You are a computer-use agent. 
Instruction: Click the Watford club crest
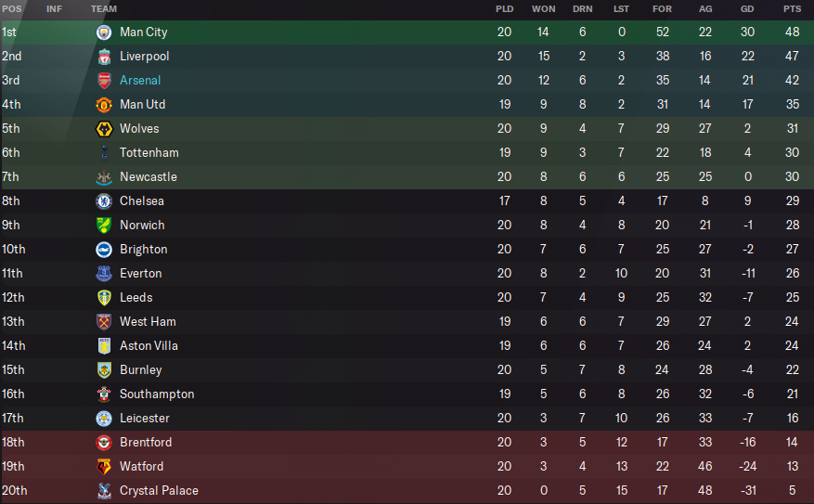coord(103,467)
